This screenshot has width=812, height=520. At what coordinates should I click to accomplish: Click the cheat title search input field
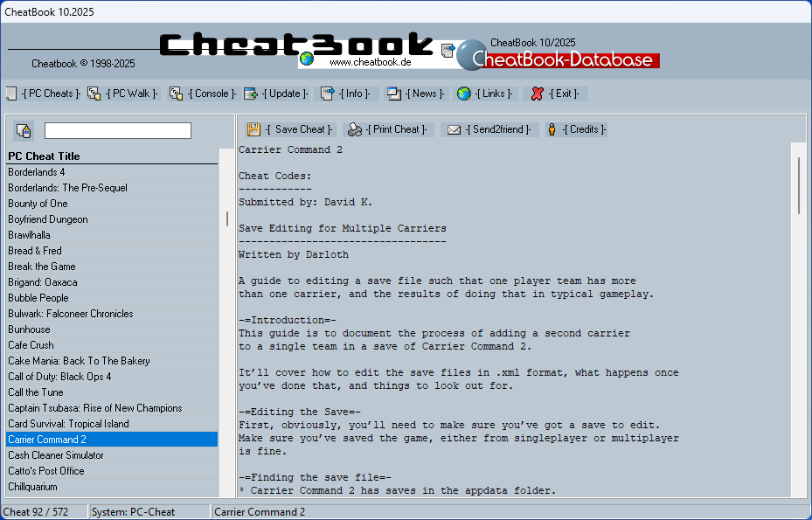pos(117,130)
